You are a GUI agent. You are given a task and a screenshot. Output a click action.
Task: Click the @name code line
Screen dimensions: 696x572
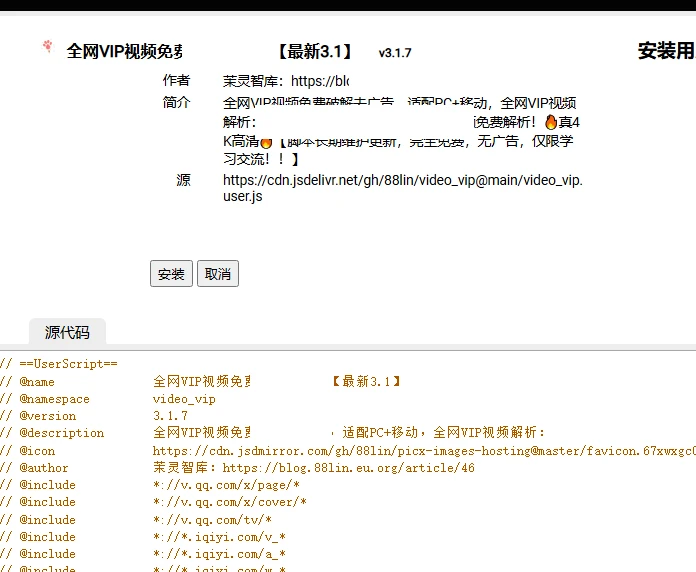tap(201, 382)
